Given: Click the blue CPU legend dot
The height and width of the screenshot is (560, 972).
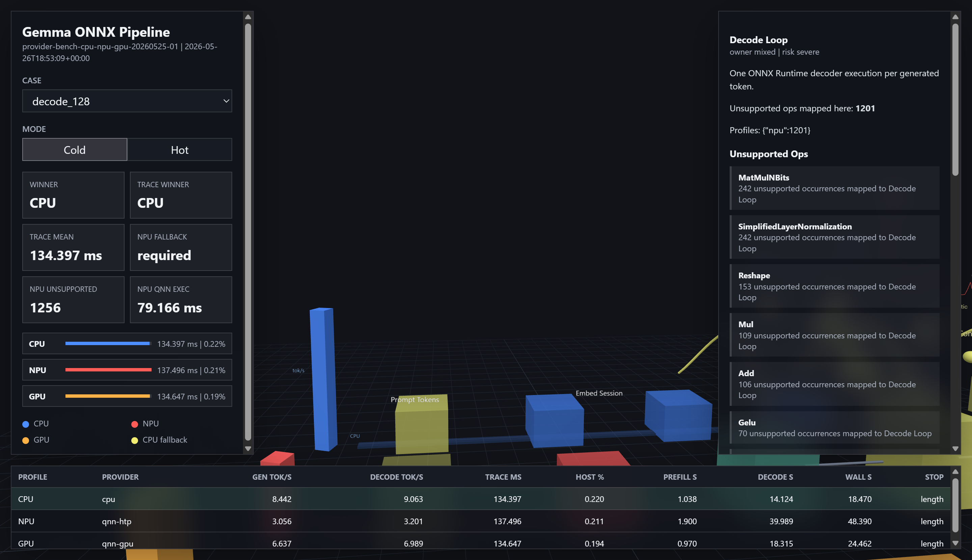Looking at the screenshot, I should (26, 424).
